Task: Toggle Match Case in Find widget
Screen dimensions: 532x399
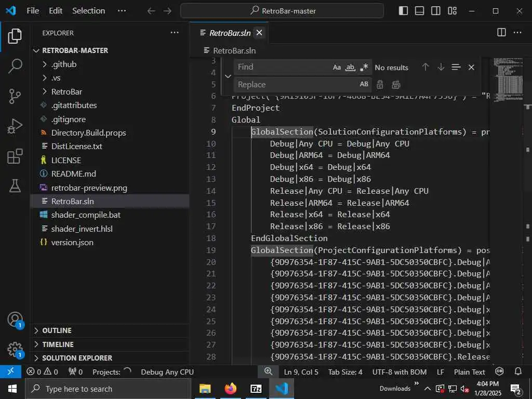Action: click(x=337, y=67)
